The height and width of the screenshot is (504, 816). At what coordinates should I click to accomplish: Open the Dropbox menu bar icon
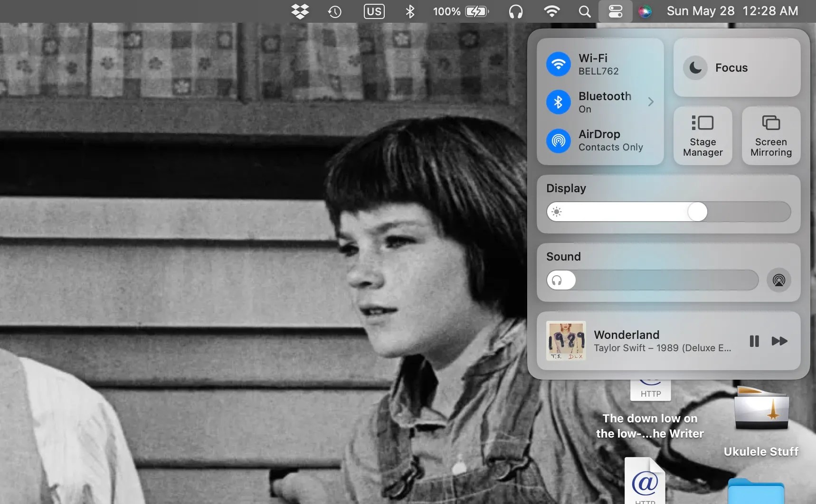[x=300, y=11]
